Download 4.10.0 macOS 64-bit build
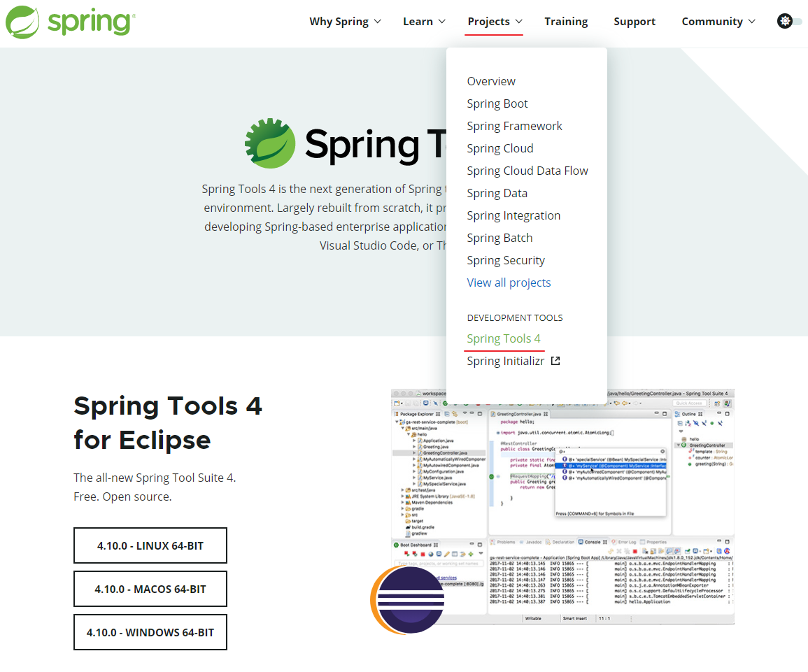 [150, 589]
